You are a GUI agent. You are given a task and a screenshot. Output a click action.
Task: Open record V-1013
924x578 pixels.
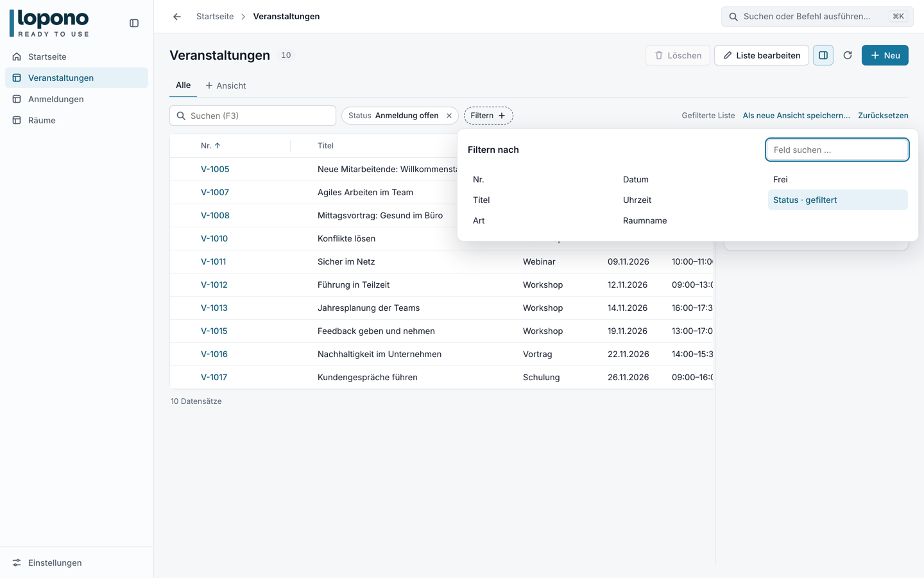point(214,308)
